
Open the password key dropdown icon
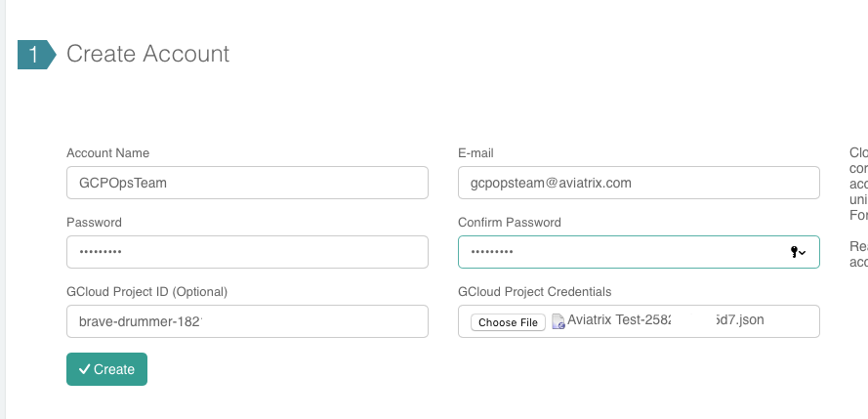click(798, 252)
